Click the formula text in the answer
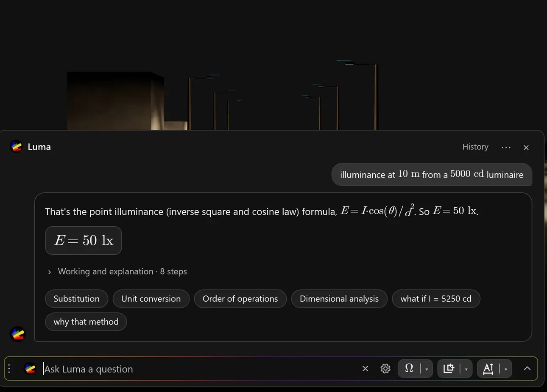547x392 pixels. pos(378,211)
